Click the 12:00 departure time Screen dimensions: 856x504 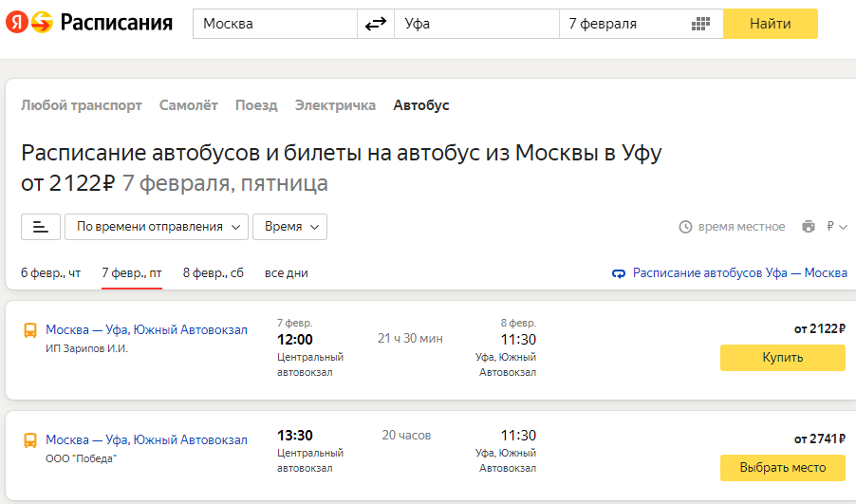(x=295, y=340)
